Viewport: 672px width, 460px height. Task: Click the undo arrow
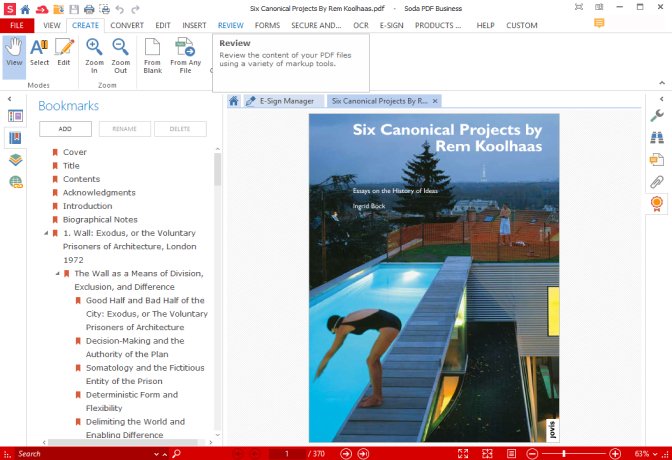(x=120, y=9)
